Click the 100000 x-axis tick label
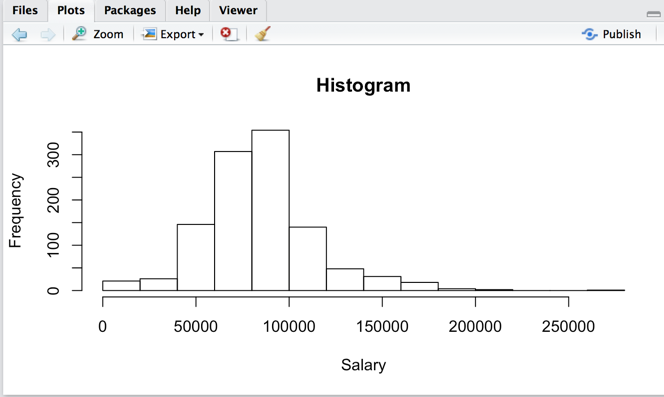The image size is (664, 397). (289, 327)
